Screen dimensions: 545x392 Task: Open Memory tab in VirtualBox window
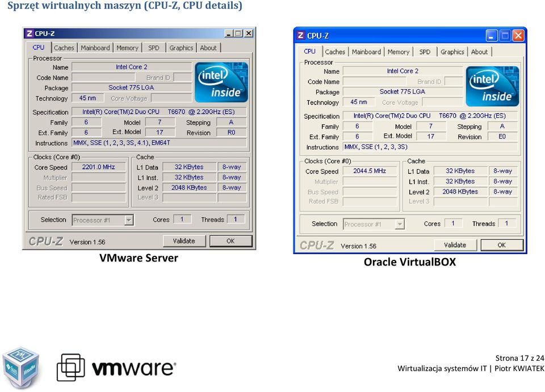(x=399, y=52)
